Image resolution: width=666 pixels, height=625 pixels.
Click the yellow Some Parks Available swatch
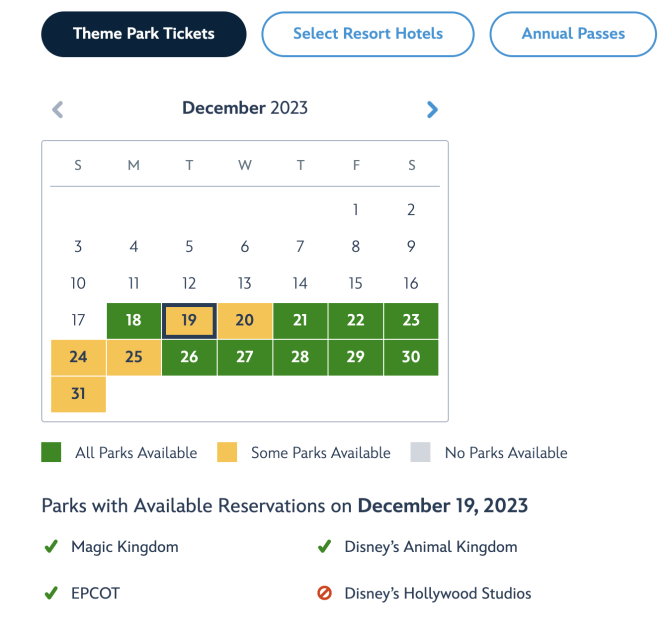point(227,452)
